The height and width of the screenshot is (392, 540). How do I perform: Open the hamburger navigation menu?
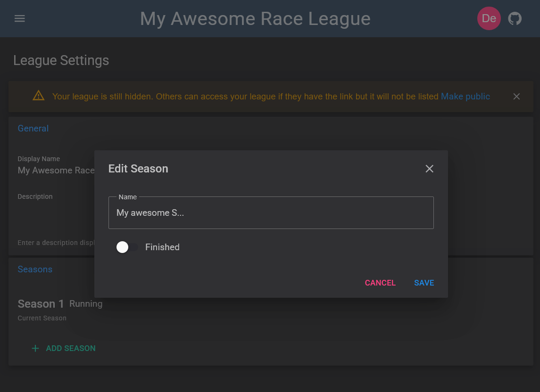(x=20, y=18)
